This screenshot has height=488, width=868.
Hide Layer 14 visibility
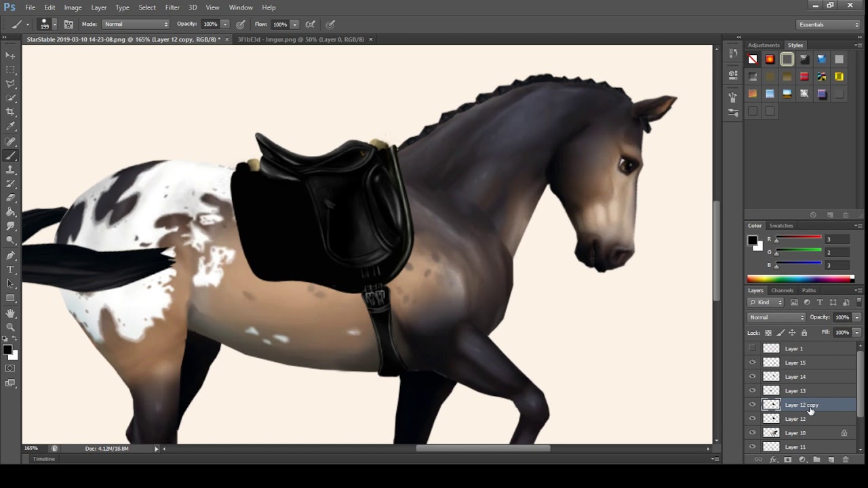pyautogui.click(x=752, y=377)
